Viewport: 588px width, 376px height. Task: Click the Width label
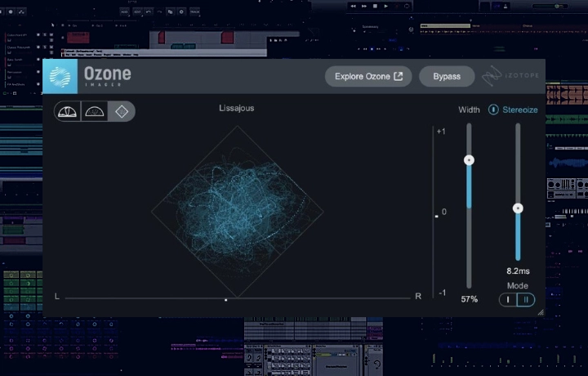coord(469,110)
